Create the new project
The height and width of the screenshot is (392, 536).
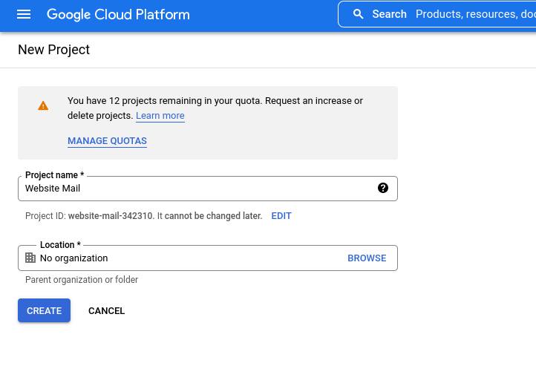point(44,310)
